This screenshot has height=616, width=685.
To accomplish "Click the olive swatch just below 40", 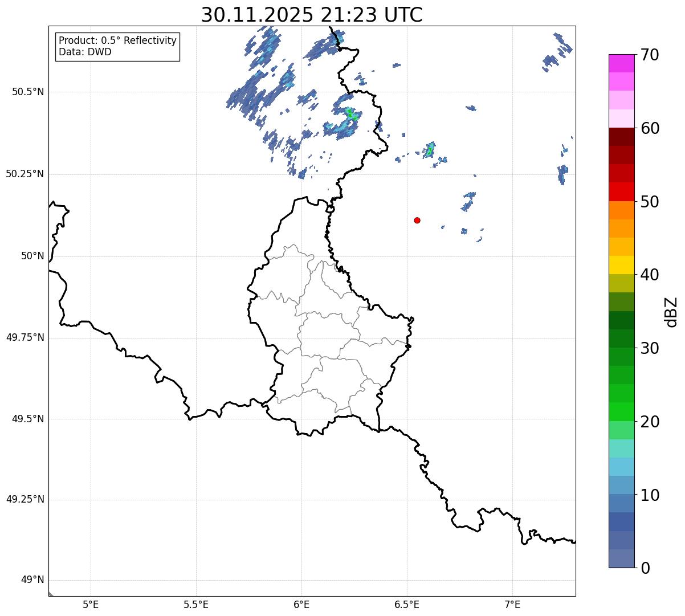I will [622, 283].
